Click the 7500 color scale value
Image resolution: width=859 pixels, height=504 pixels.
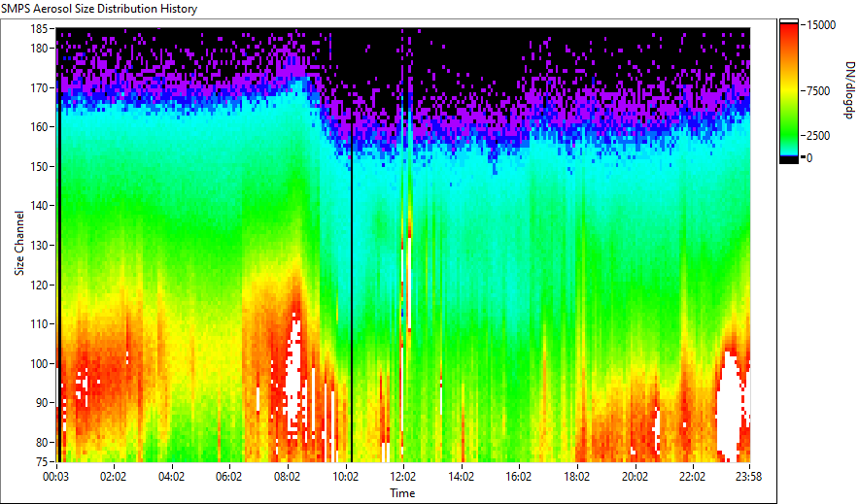pyautogui.click(x=818, y=91)
